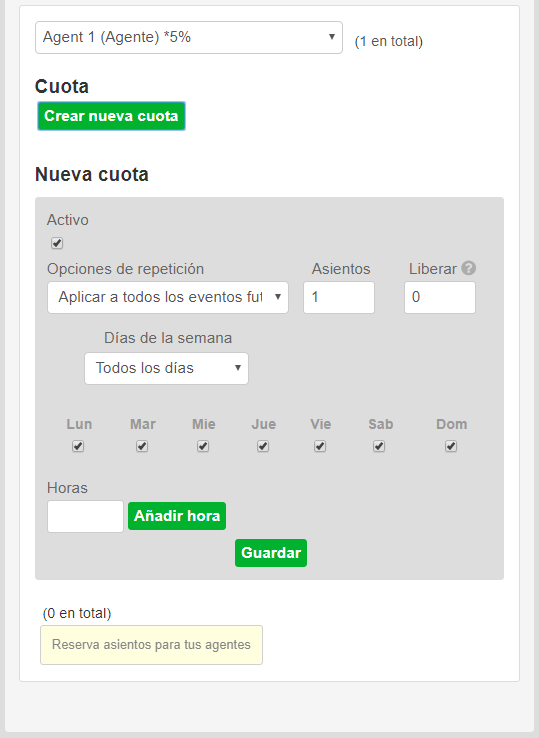Open the Agent 1 (Agente) dropdown
Viewport: 539px width, 738px height.
tap(189, 37)
